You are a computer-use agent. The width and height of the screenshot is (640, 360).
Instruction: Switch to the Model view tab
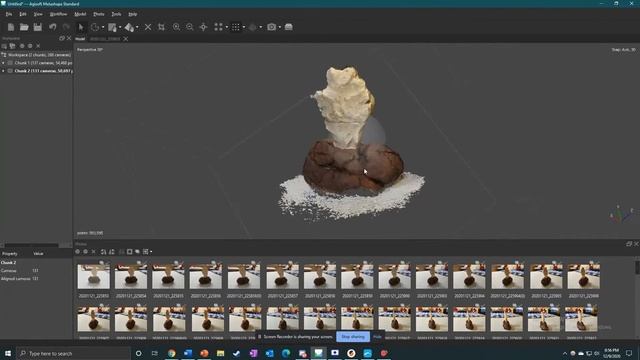(80, 39)
